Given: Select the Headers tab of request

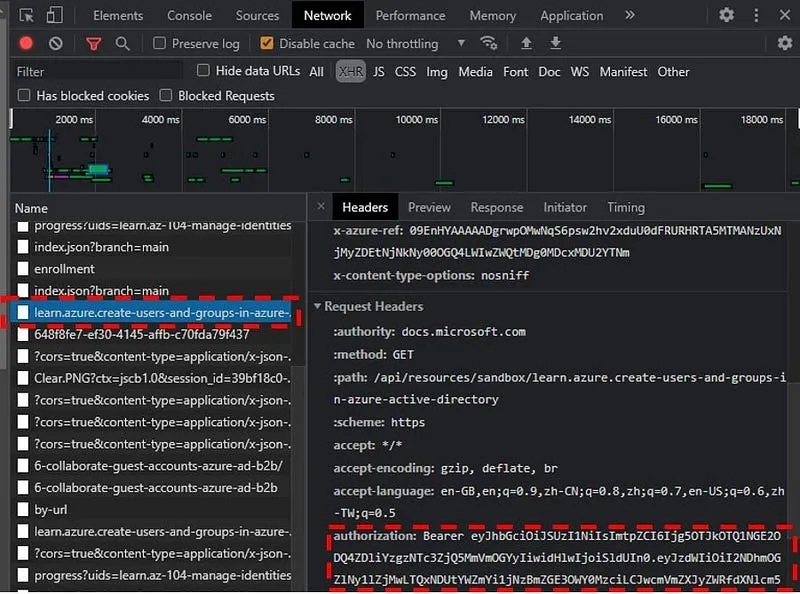Looking at the screenshot, I should pyautogui.click(x=365, y=207).
